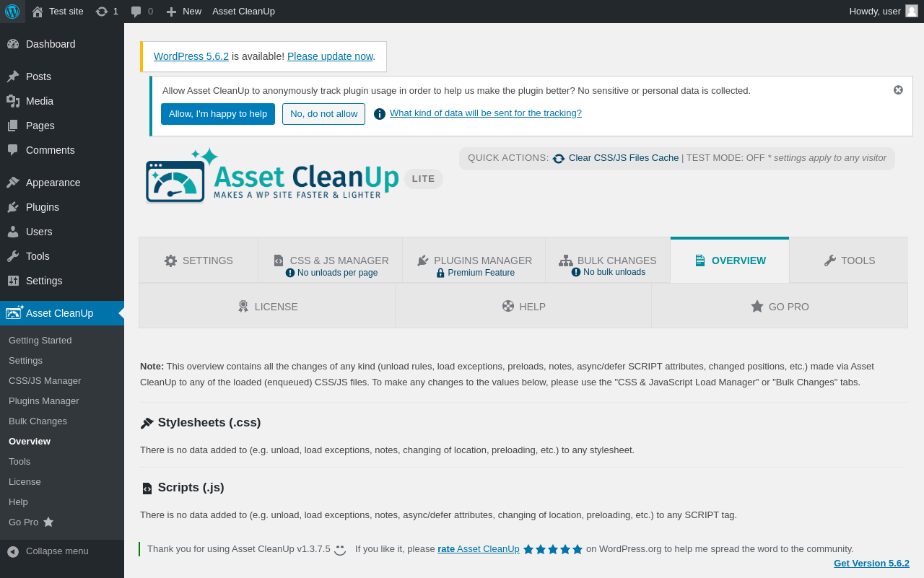Click the wrench icon on Tools tab

click(830, 260)
